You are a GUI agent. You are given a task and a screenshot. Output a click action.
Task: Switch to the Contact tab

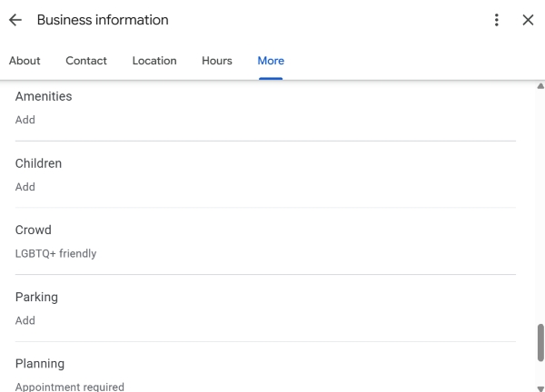click(86, 61)
